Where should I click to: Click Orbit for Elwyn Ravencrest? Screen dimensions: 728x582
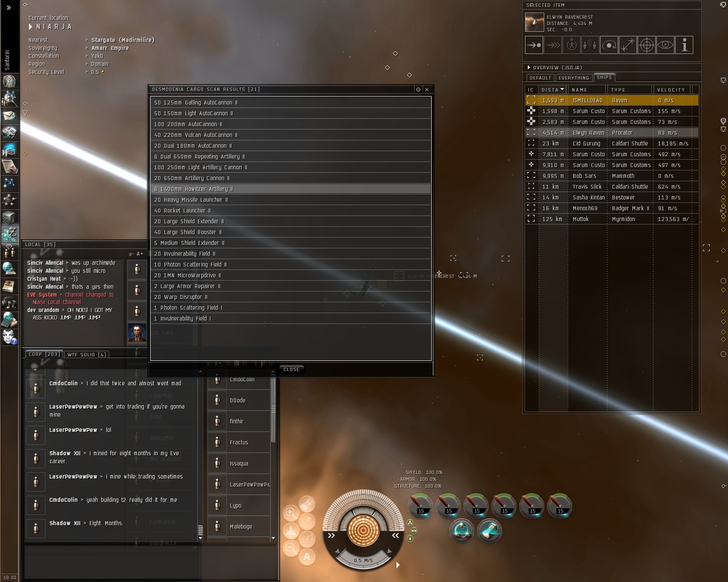click(x=609, y=45)
